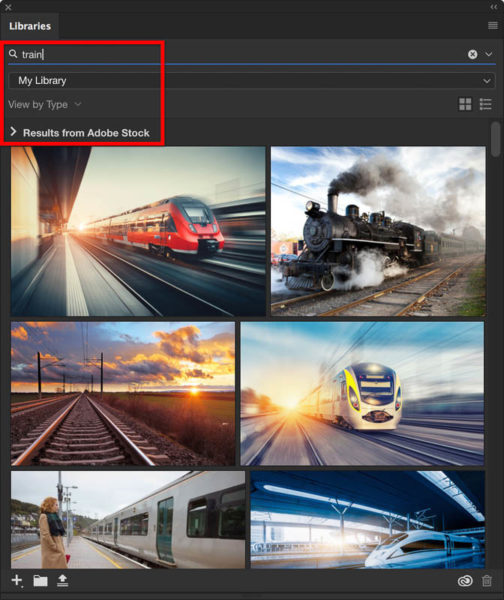Click the upload import icon
The image size is (504, 600).
pyautogui.click(x=62, y=580)
